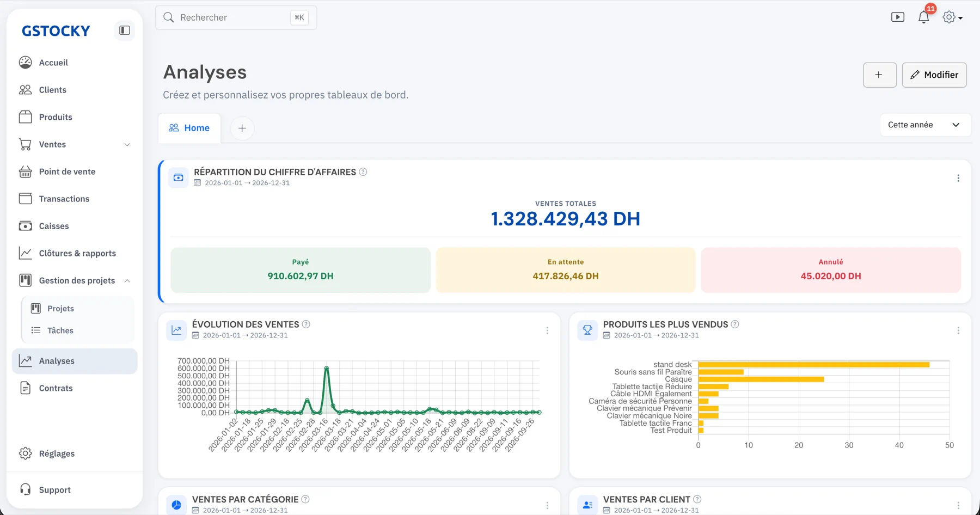Open options menu of Évolution des ventes
This screenshot has width=980, height=515.
click(x=547, y=330)
